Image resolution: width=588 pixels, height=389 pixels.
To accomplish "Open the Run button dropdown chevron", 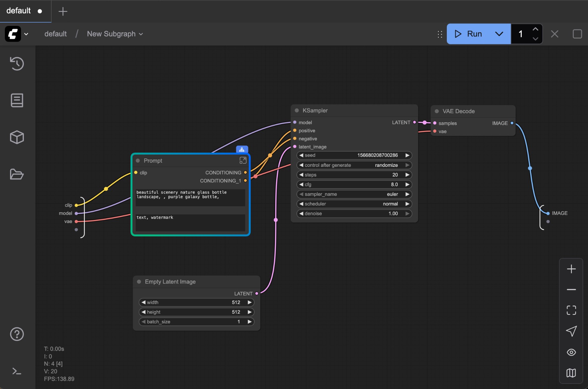I will coord(499,34).
